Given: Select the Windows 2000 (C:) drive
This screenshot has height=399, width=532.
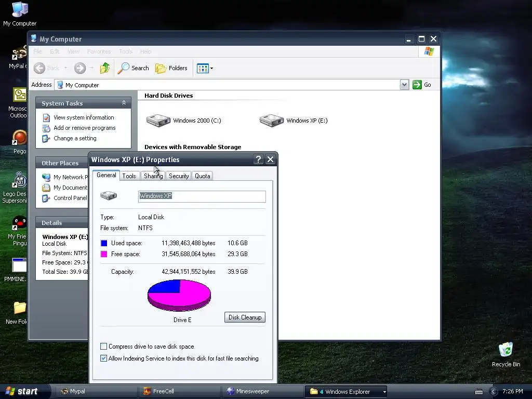Looking at the screenshot, I should pyautogui.click(x=183, y=121).
